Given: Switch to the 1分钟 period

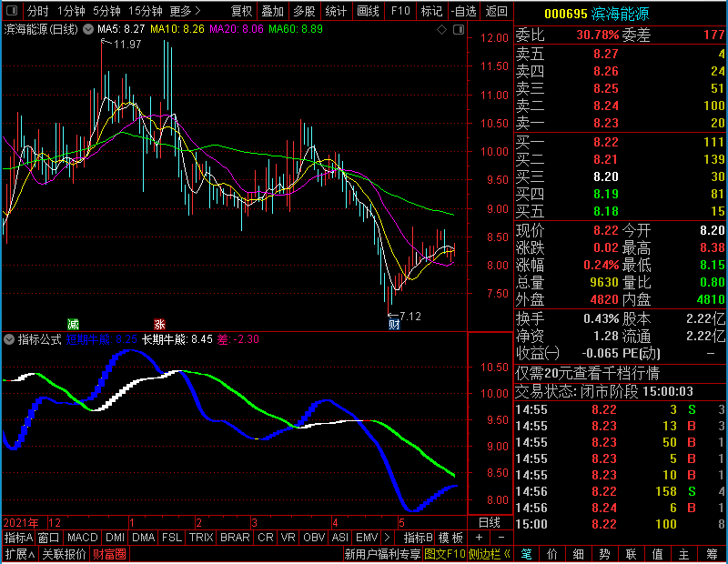Looking at the screenshot, I should point(71,11).
